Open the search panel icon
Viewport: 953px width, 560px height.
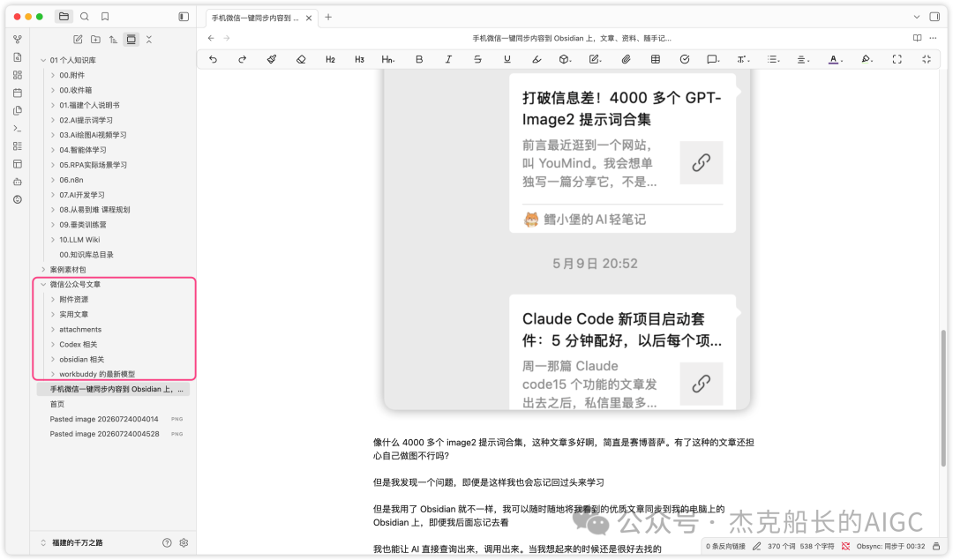[85, 17]
